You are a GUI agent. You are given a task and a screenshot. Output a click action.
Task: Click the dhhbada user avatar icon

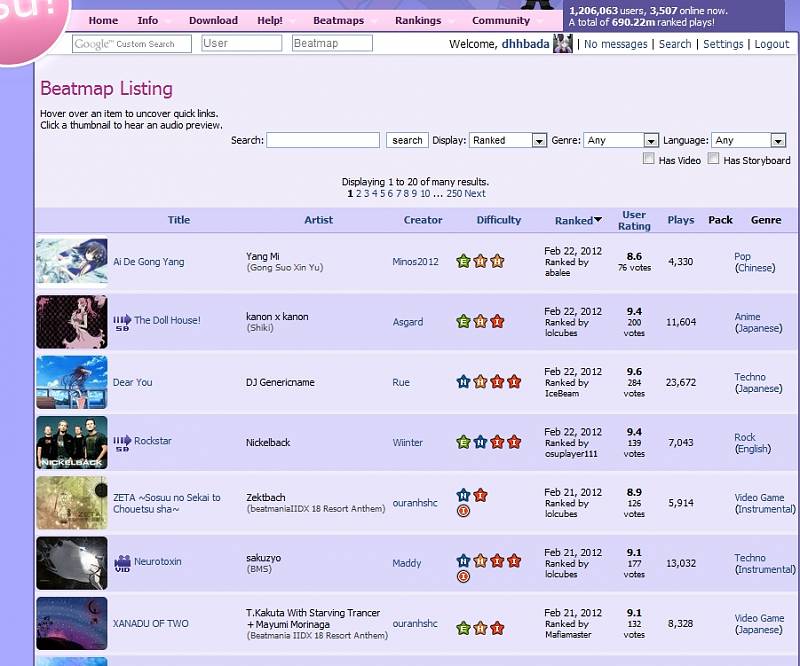pyautogui.click(x=563, y=44)
